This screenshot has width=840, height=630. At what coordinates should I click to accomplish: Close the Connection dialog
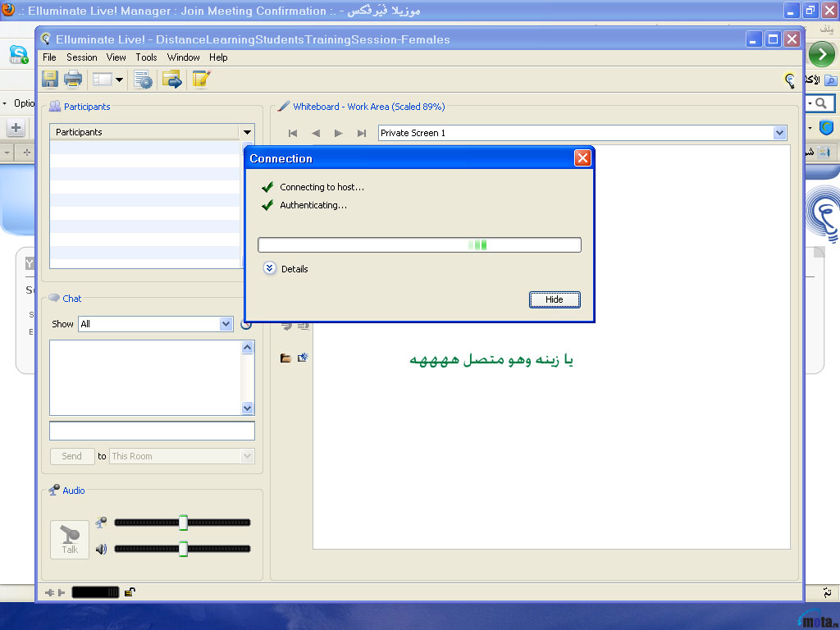(582, 158)
